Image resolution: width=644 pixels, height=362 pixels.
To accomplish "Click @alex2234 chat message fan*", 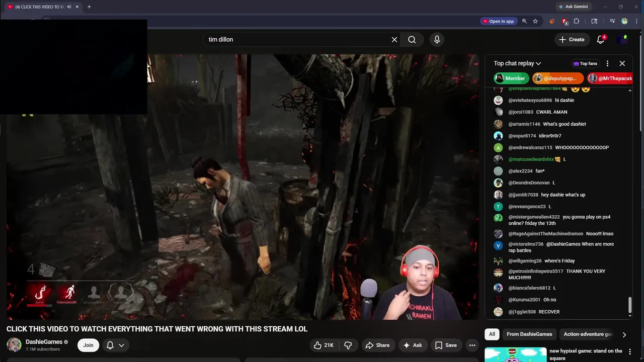I will (x=540, y=171).
